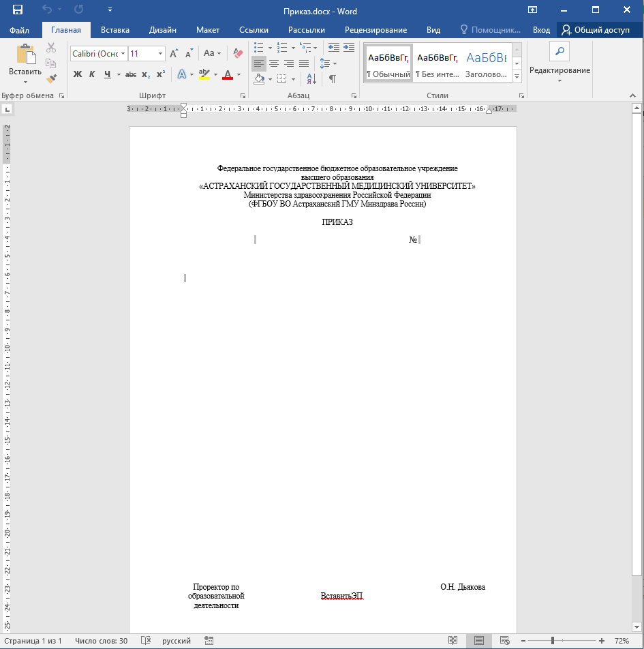Click the red font color swatch
The height and width of the screenshot is (649, 644).
click(228, 74)
